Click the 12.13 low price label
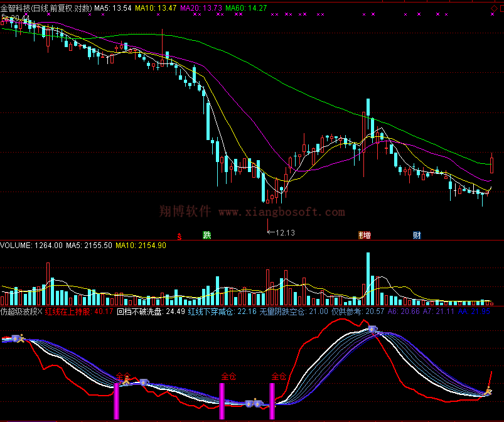This screenshot has width=504, height=422. tap(285, 232)
